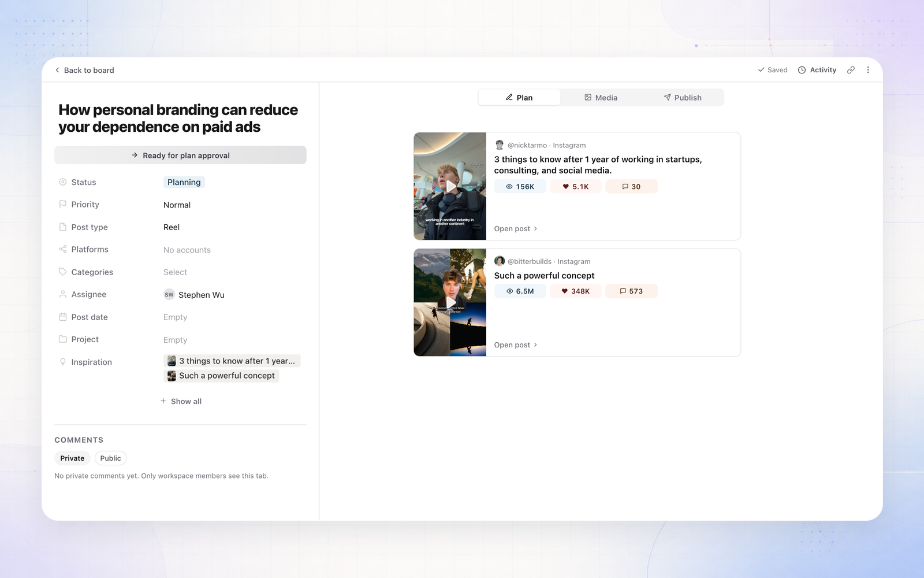Click the Priority flag icon
Screen dimensions: 924x578
63,204
